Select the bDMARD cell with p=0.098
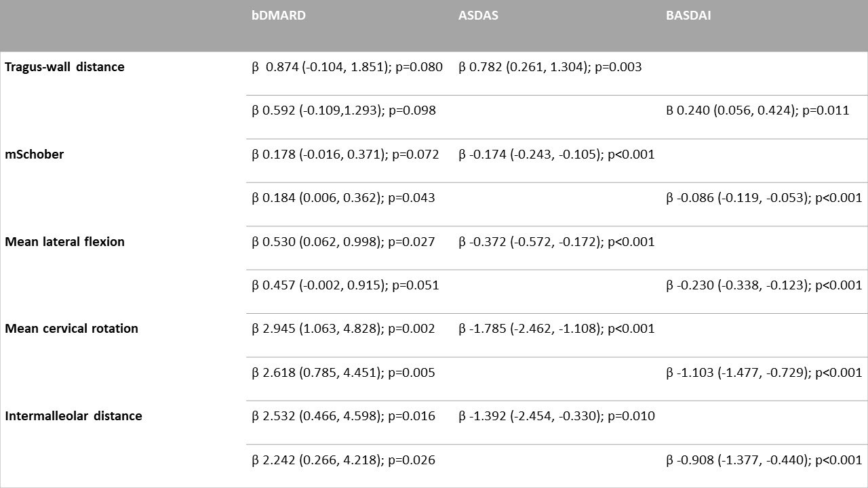The image size is (868, 488). (343, 110)
